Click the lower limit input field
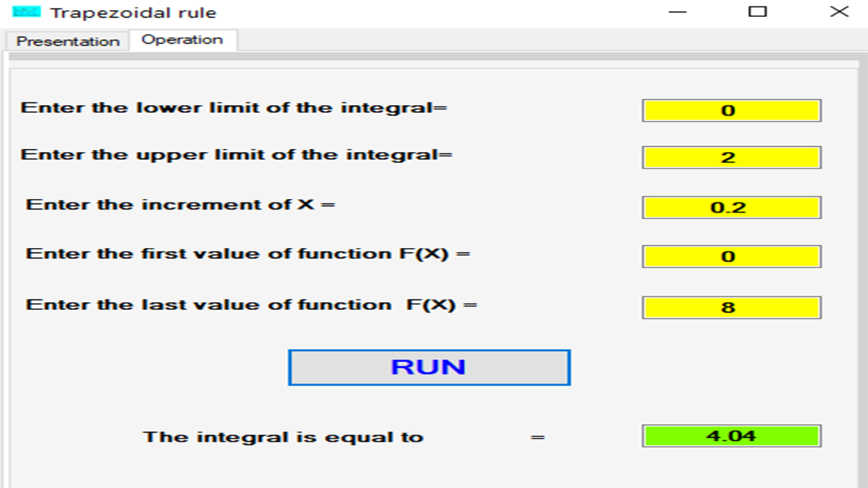 [x=731, y=111]
